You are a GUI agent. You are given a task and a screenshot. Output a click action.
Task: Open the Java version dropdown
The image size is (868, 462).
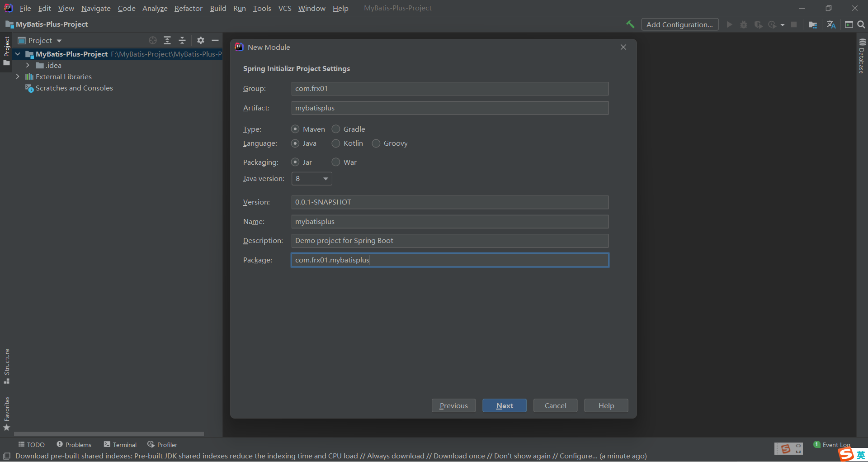pyautogui.click(x=311, y=179)
